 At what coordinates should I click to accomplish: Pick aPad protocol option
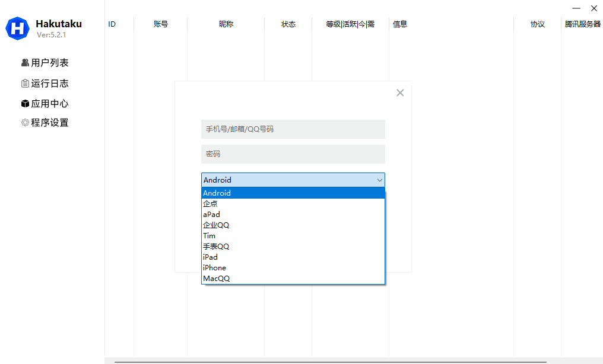293,215
